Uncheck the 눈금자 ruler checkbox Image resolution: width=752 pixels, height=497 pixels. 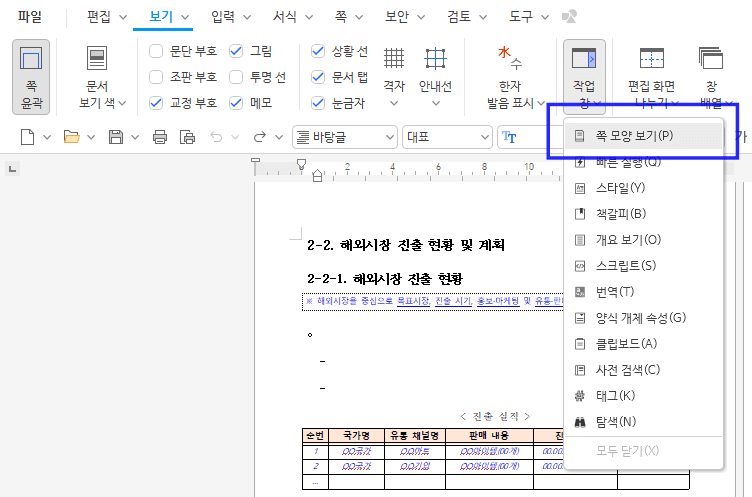pyautogui.click(x=318, y=103)
